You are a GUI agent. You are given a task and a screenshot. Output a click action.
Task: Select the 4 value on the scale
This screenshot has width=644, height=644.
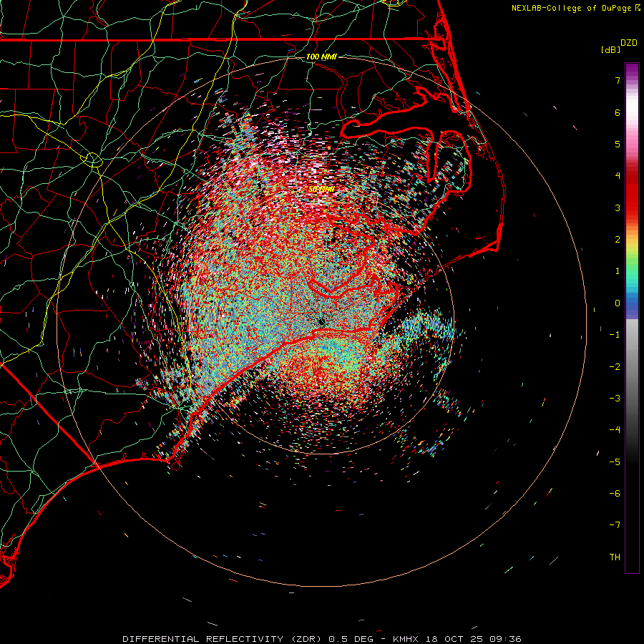pos(618,176)
